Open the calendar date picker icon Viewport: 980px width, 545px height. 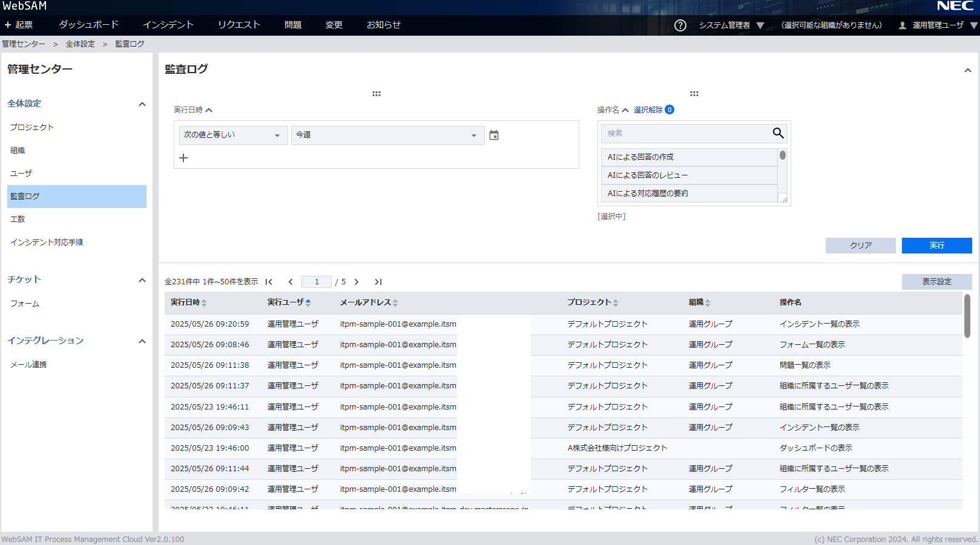point(494,135)
